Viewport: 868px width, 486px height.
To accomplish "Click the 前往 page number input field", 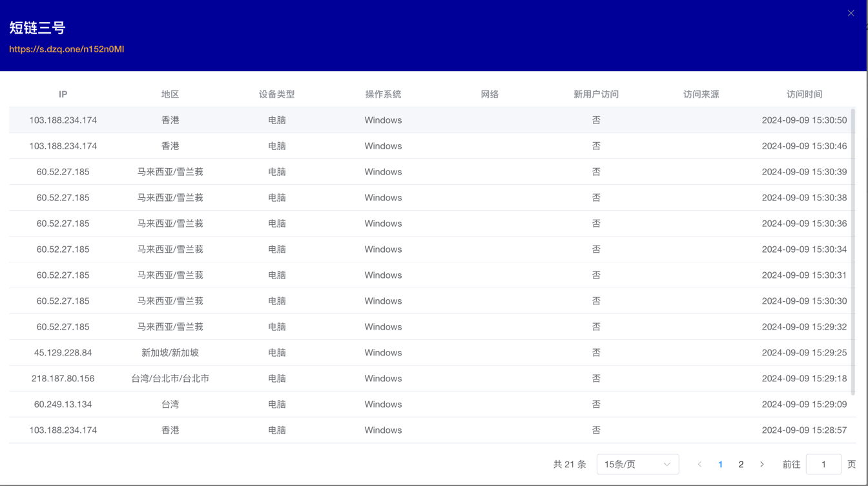I will coord(823,464).
